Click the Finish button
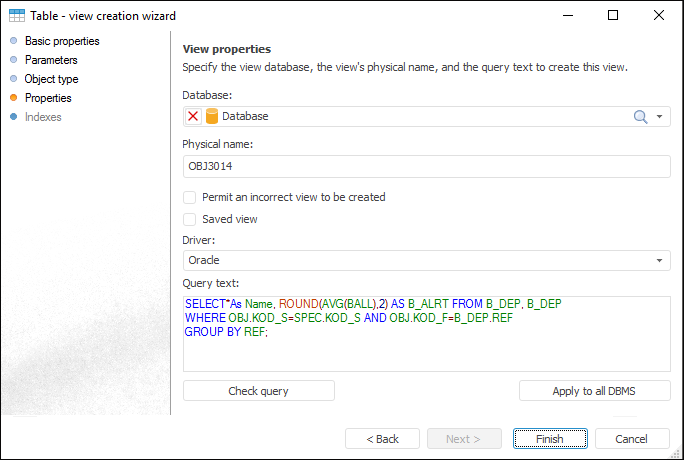The height and width of the screenshot is (460, 684). click(549, 439)
